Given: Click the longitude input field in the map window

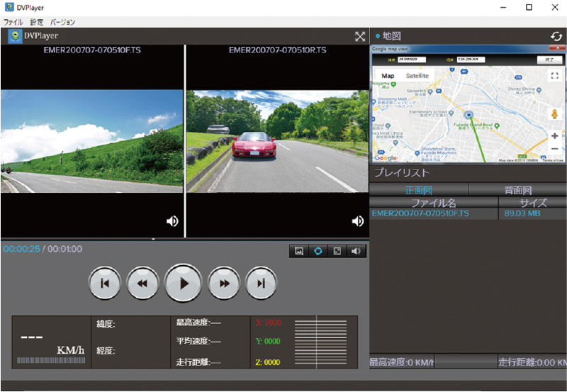Looking at the screenshot, I should (x=471, y=60).
